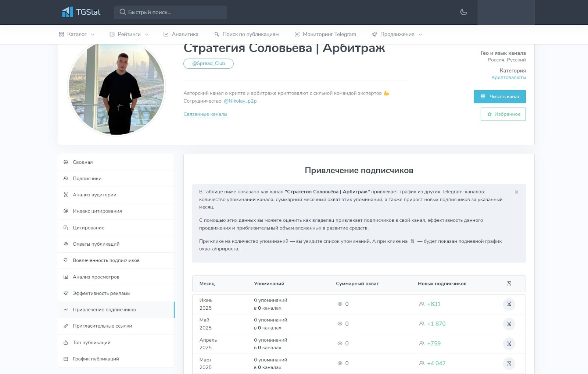
Task: Click the TGStat logo icon
Action: point(68,12)
